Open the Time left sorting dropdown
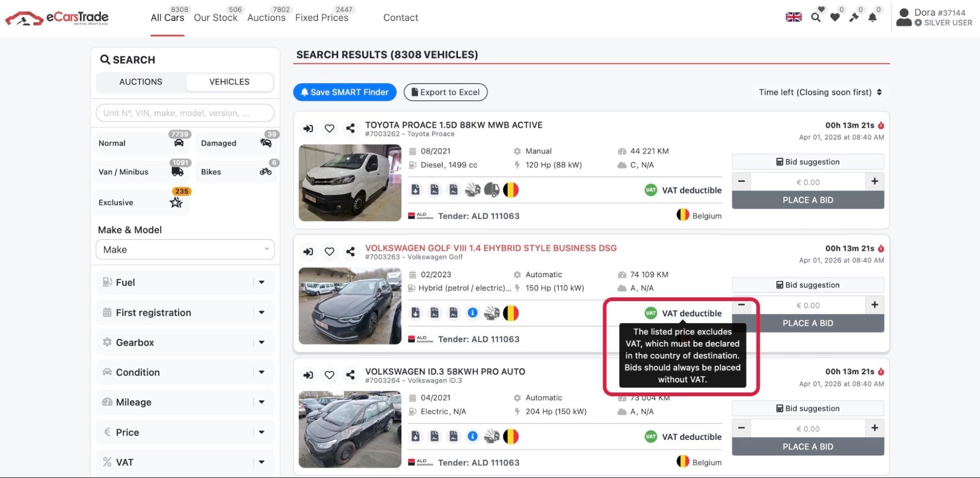980x478 pixels. pos(820,92)
